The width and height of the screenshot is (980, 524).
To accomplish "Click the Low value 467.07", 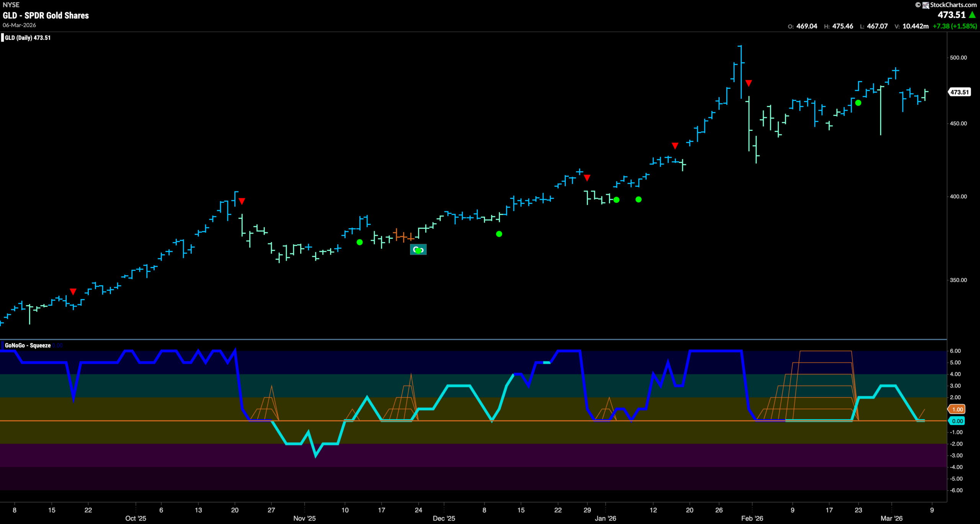I will (x=877, y=26).
